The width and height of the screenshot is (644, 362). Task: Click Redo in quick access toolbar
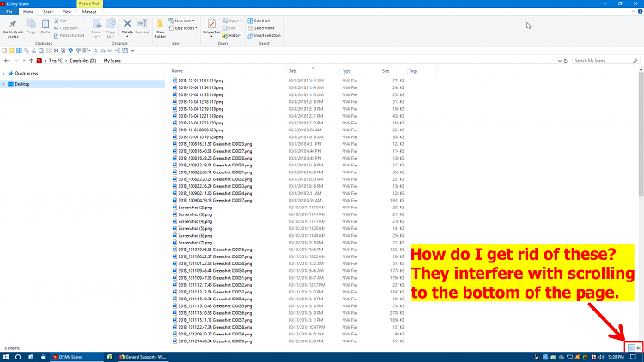tap(78, 51)
